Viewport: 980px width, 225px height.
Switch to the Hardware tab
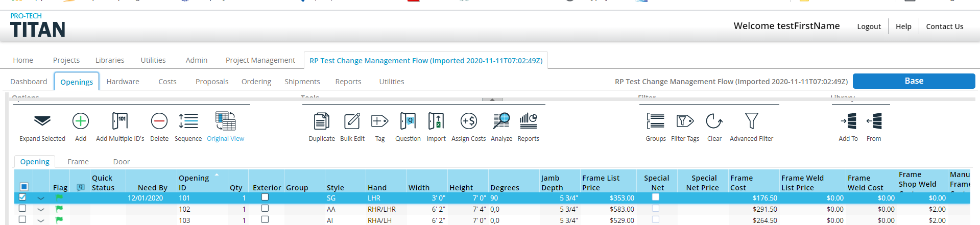pyautogui.click(x=123, y=82)
